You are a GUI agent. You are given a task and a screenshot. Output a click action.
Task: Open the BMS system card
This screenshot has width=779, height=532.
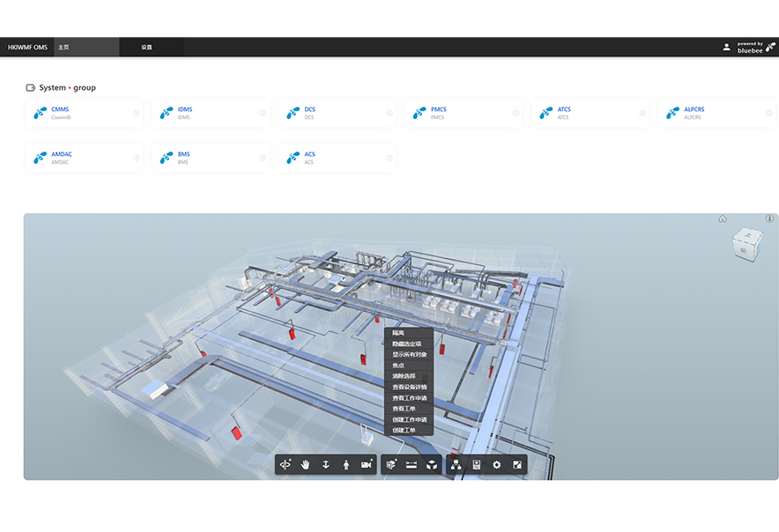[211, 158]
